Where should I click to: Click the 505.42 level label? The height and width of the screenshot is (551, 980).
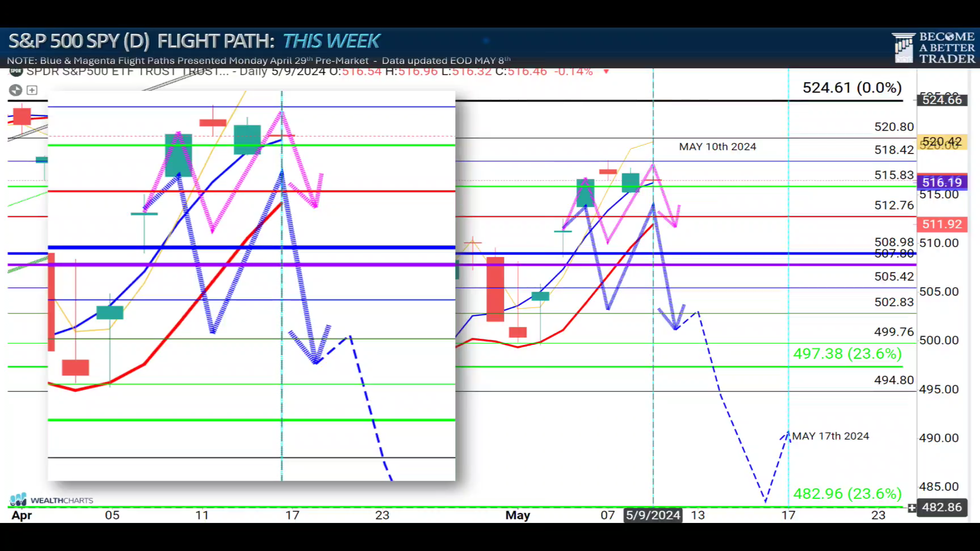[x=894, y=277]
